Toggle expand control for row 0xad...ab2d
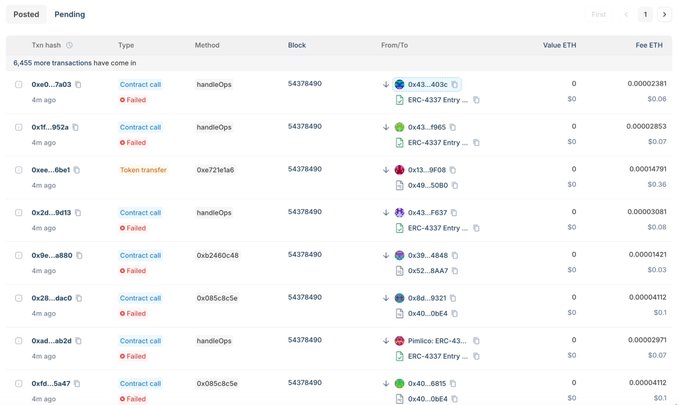679x405 pixels. click(19, 341)
